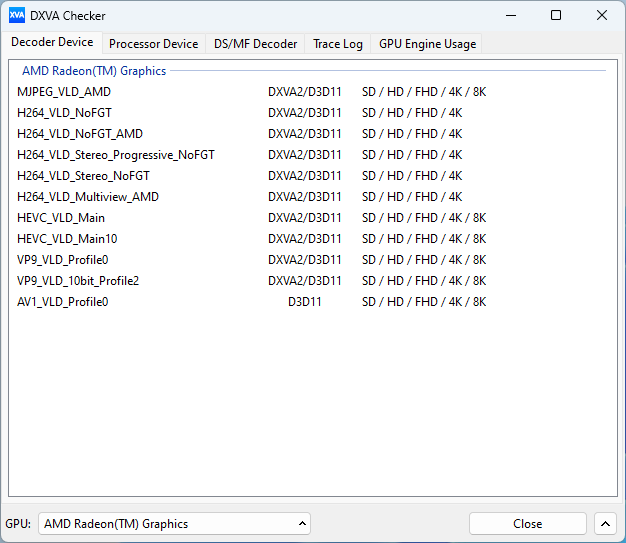626x543 pixels.
Task: Close the window with the title bar X
Action: (x=602, y=16)
